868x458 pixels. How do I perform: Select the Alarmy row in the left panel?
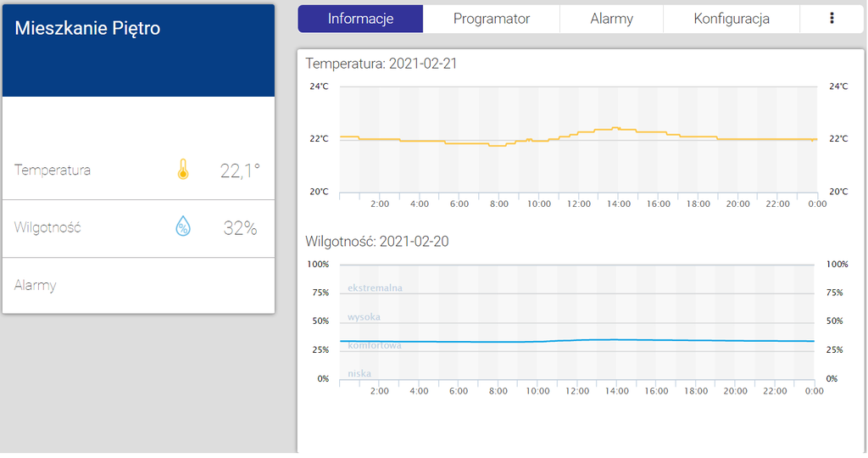pos(36,285)
